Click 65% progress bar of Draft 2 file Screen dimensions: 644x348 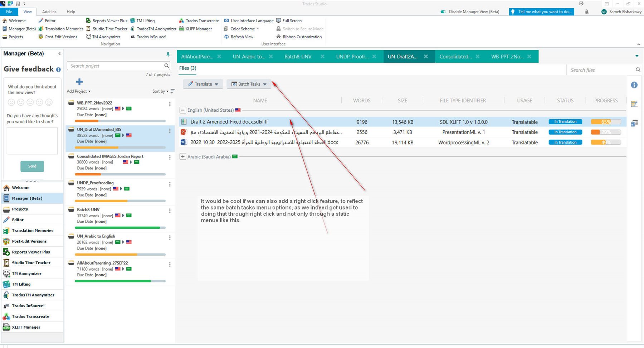click(606, 122)
